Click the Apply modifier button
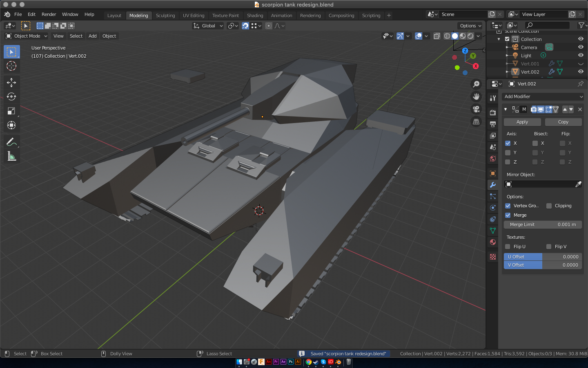588x368 pixels. click(x=522, y=122)
